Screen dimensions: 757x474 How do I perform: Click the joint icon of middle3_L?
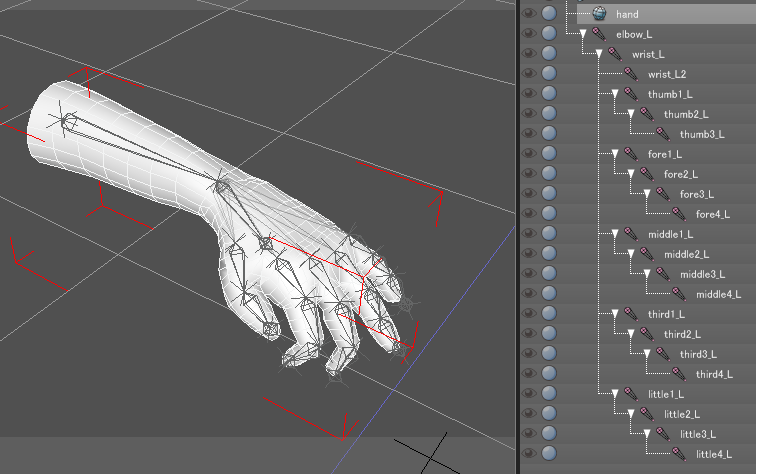[x=663, y=274]
